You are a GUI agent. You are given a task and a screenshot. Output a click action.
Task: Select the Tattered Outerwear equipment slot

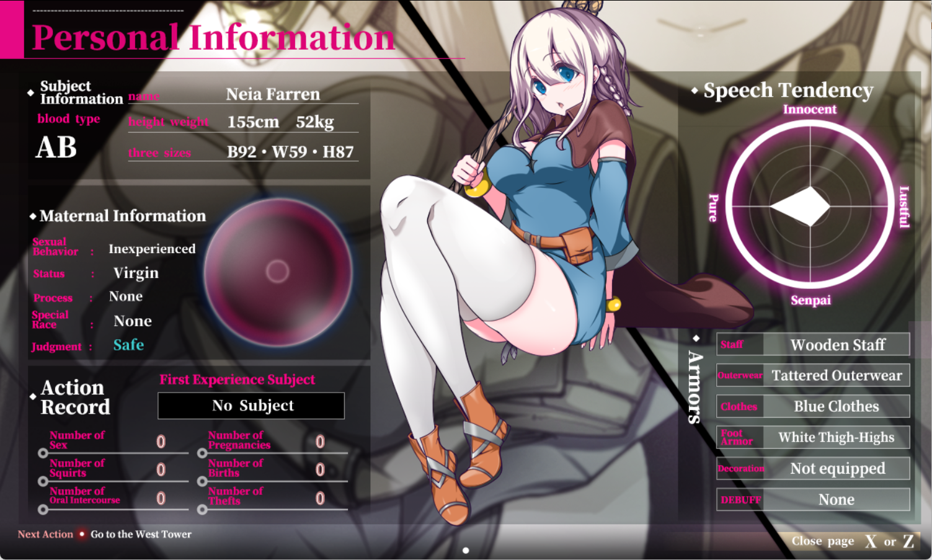coord(813,375)
